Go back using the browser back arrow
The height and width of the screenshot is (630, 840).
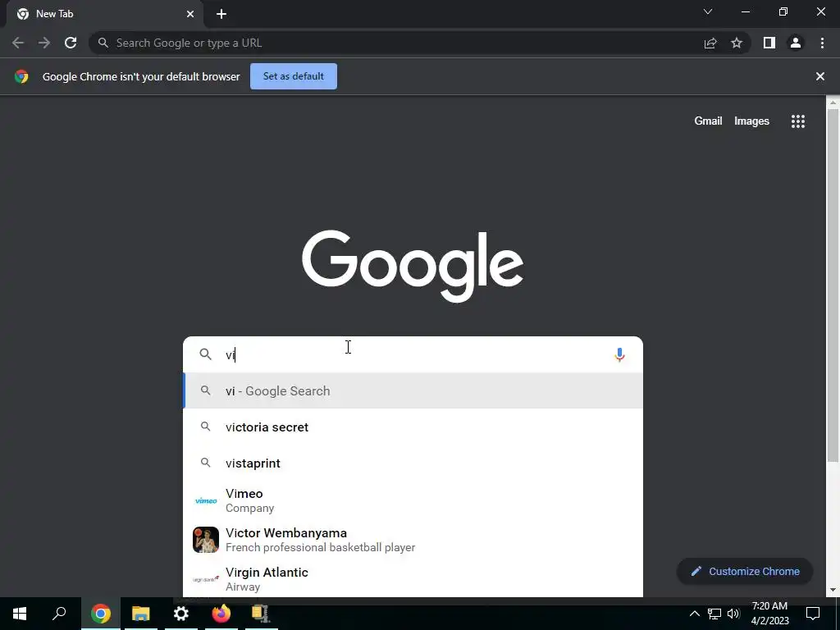(x=18, y=43)
